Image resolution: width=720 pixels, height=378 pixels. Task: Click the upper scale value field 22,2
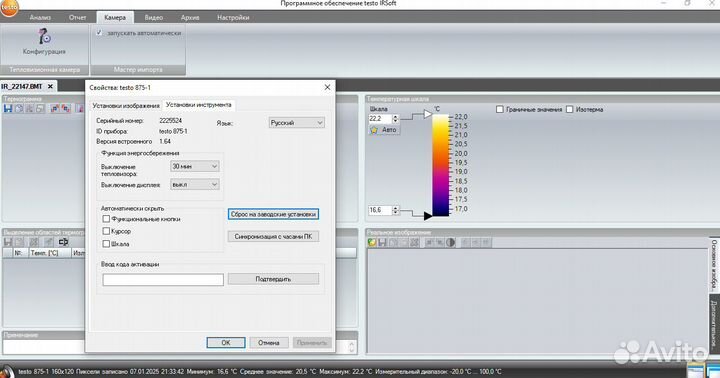(380, 118)
